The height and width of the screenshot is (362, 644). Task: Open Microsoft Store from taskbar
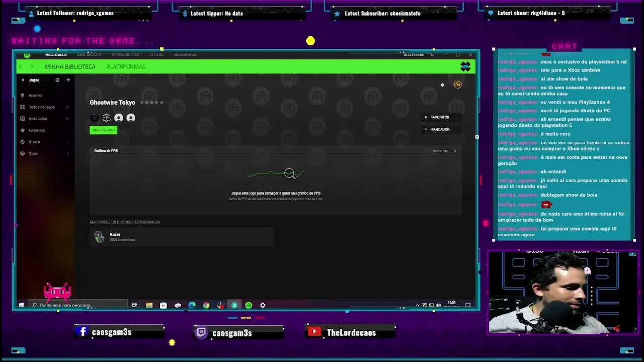(164, 305)
